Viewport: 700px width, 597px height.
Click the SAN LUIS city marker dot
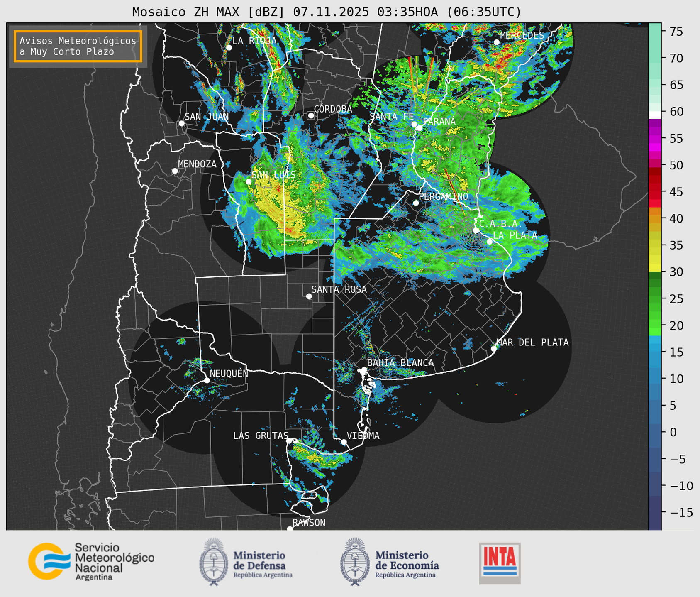click(x=249, y=182)
